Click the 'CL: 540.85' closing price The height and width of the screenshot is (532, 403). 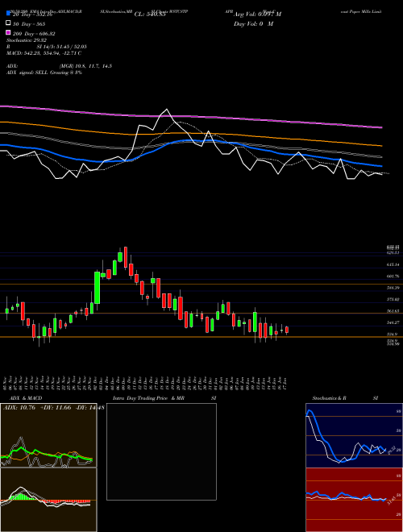150,15
